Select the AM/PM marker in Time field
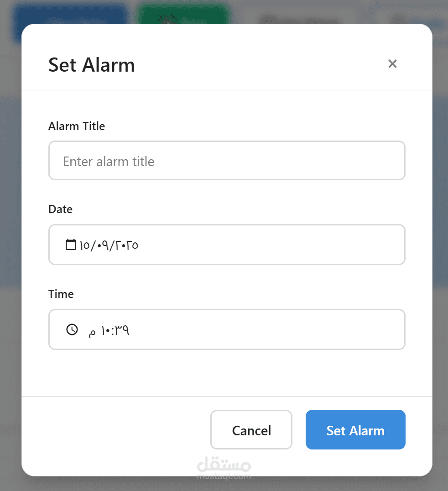This screenshot has height=491, width=448. coord(92,332)
